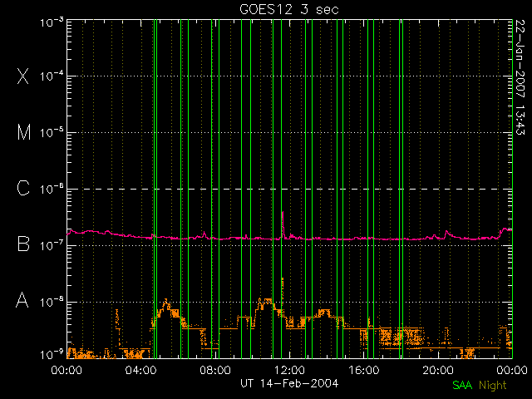Click the green SAA legend label

462,386
